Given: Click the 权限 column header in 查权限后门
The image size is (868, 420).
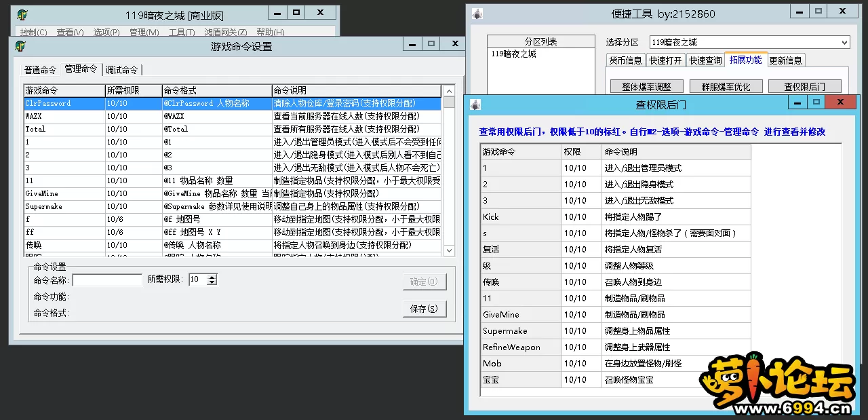Looking at the screenshot, I should click(x=581, y=151).
